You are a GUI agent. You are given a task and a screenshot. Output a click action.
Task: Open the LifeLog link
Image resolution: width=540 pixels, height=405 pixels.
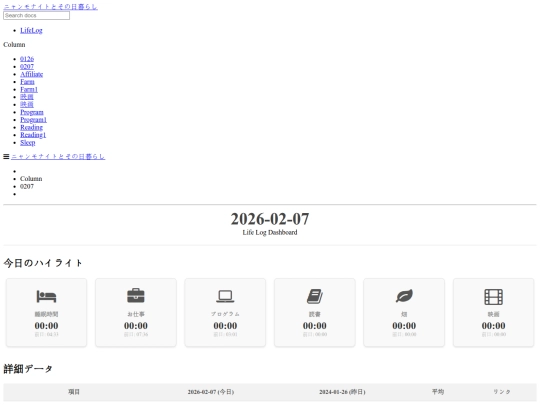(x=31, y=30)
